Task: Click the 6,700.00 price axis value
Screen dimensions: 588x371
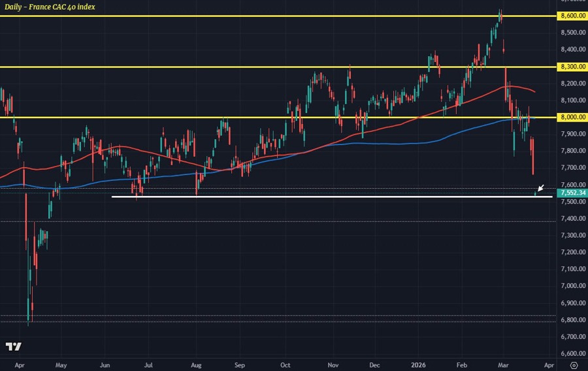Action: (573, 336)
